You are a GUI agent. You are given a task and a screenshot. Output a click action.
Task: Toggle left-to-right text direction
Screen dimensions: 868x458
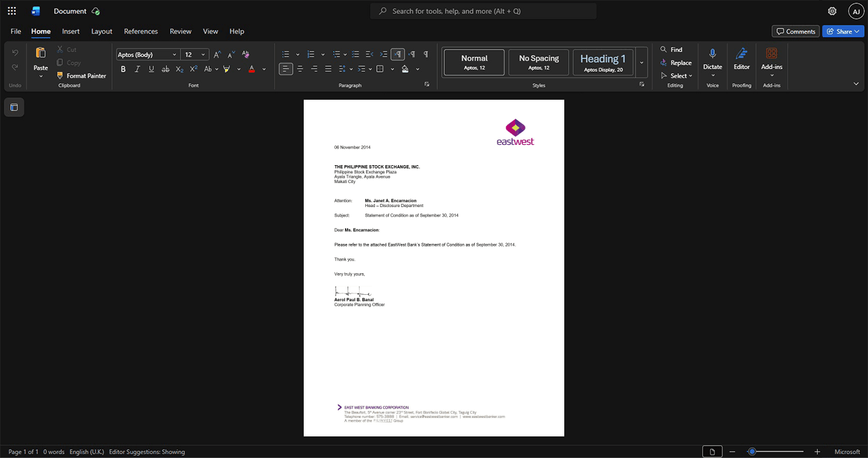tap(398, 55)
